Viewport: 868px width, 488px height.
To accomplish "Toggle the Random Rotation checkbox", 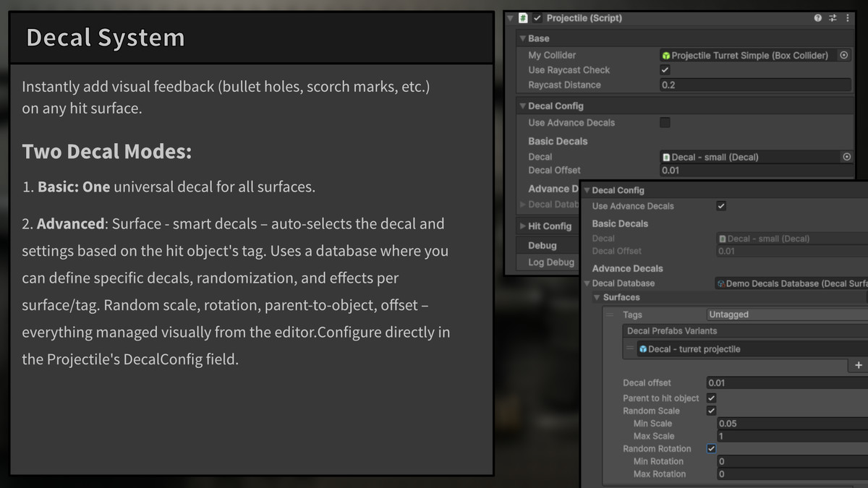I will (712, 449).
